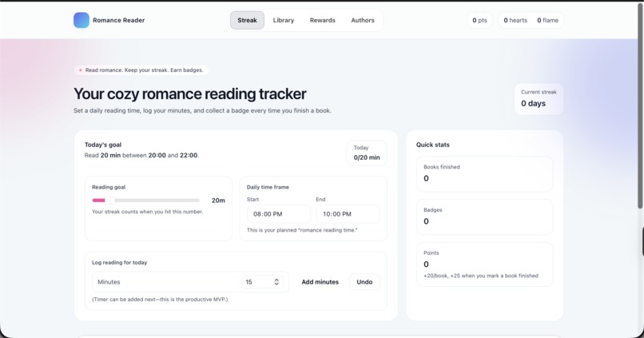Go to the Authors tab
This screenshot has height=338, width=644.
pyautogui.click(x=363, y=20)
